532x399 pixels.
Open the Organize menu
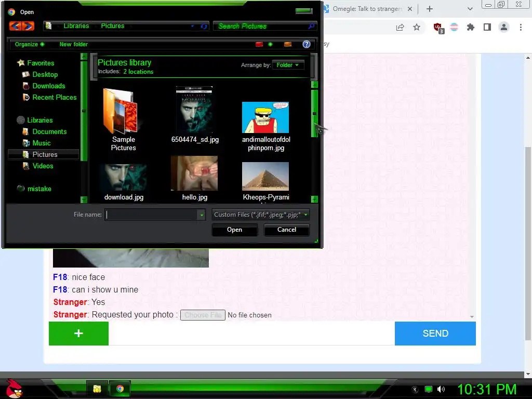pyautogui.click(x=29, y=44)
